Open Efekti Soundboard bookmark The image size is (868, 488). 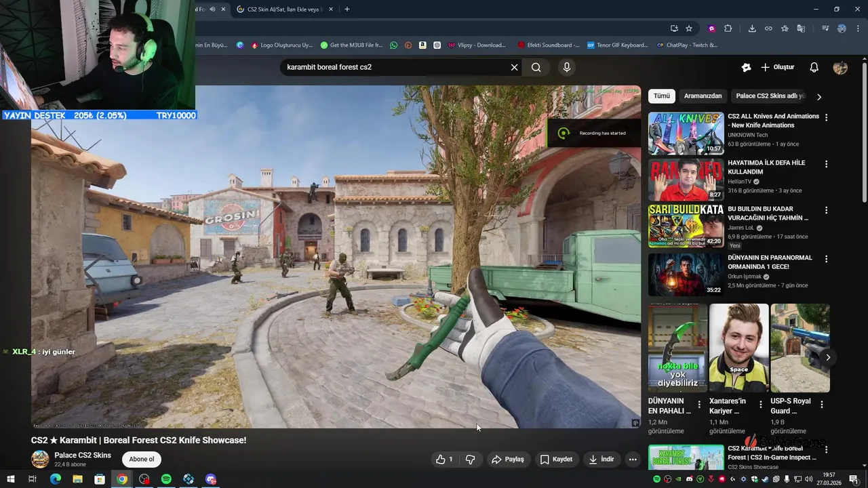click(549, 45)
